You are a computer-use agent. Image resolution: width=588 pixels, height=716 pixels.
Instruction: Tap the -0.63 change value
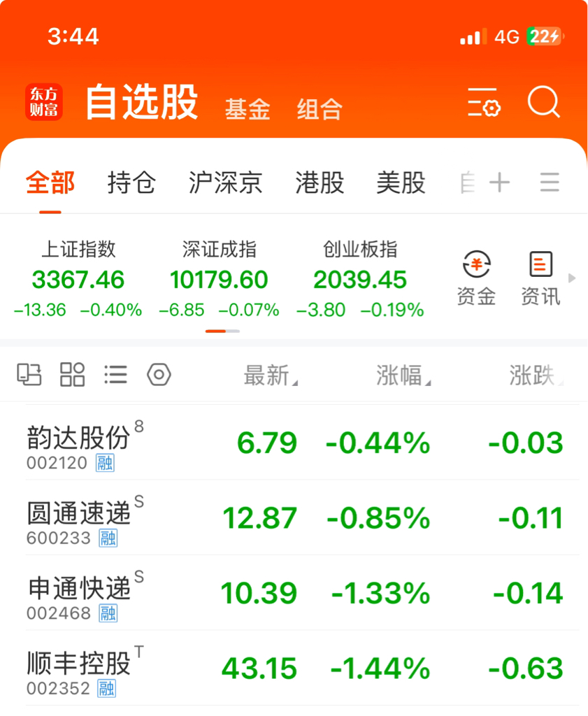(x=526, y=668)
